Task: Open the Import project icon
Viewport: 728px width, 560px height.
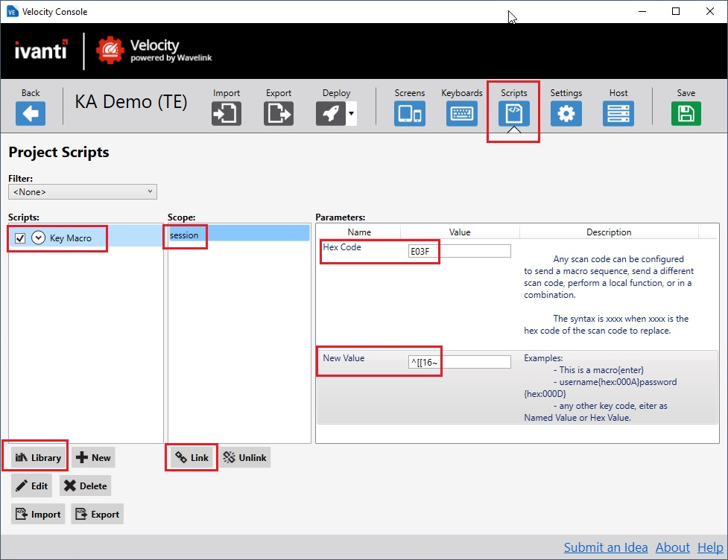Action: pos(226,113)
